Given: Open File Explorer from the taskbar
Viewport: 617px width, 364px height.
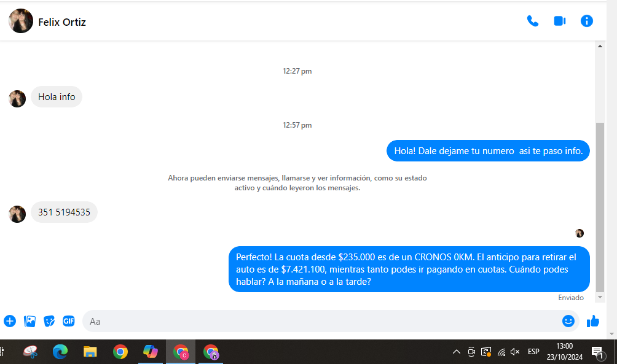Looking at the screenshot, I should [x=90, y=352].
